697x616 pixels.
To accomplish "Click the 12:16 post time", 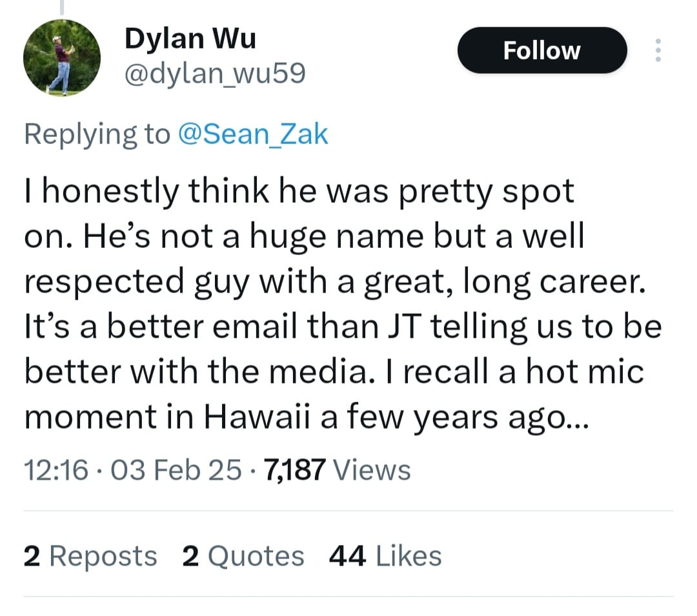I will tap(56, 469).
